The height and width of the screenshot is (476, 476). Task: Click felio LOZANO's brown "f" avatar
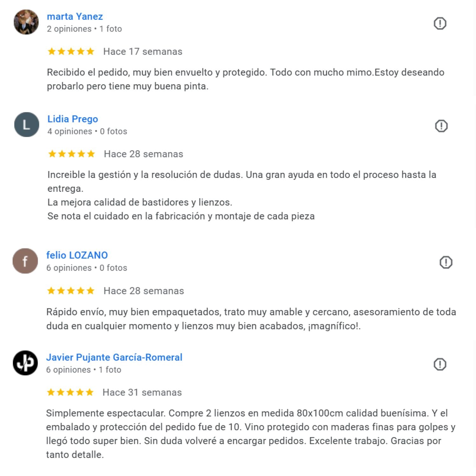pyautogui.click(x=25, y=261)
